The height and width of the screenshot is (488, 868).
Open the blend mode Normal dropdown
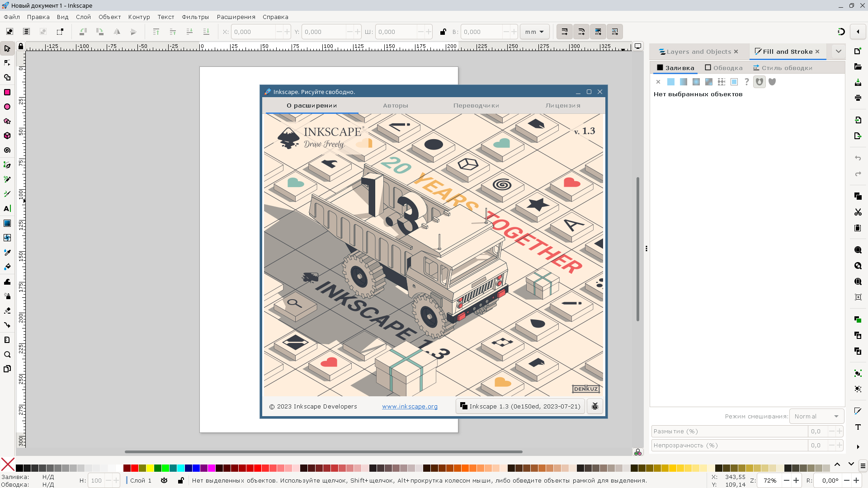[816, 416]
